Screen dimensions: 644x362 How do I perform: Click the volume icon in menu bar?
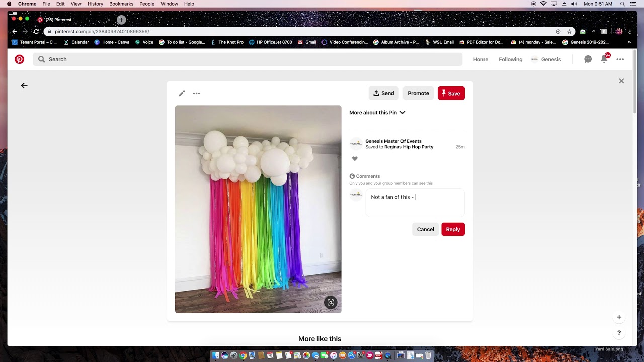pos(574,4)
